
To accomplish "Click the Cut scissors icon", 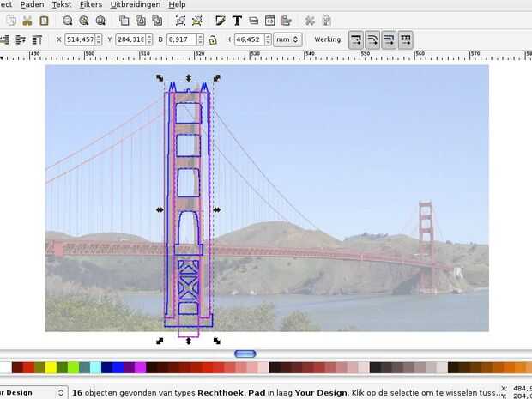I will (x=27, y=21).
